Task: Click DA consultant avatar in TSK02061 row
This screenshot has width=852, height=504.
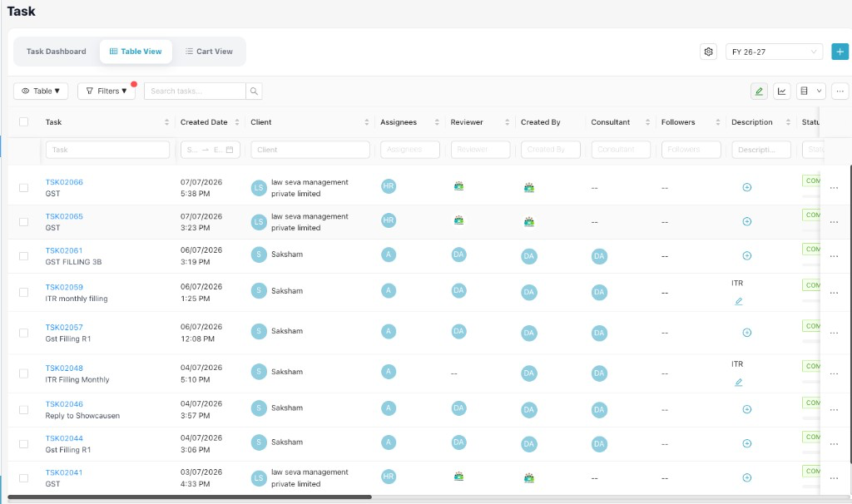Action: pos(599,256)
